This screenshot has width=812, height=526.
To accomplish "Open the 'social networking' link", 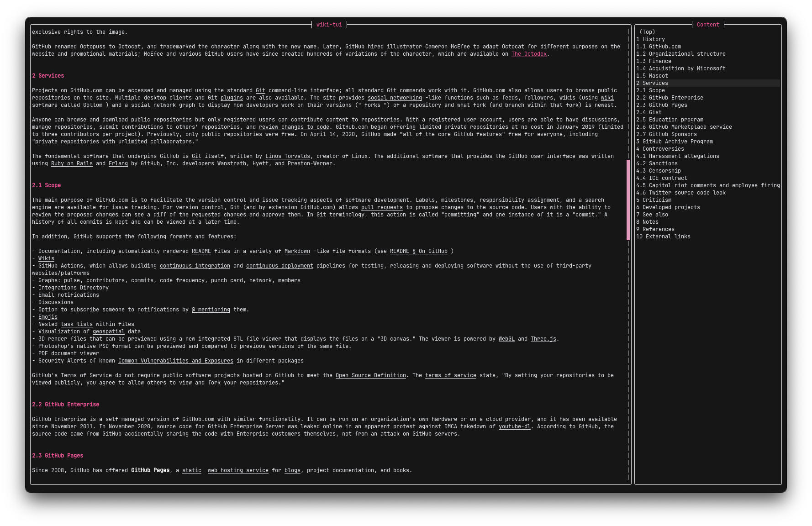I will point(395,98).
